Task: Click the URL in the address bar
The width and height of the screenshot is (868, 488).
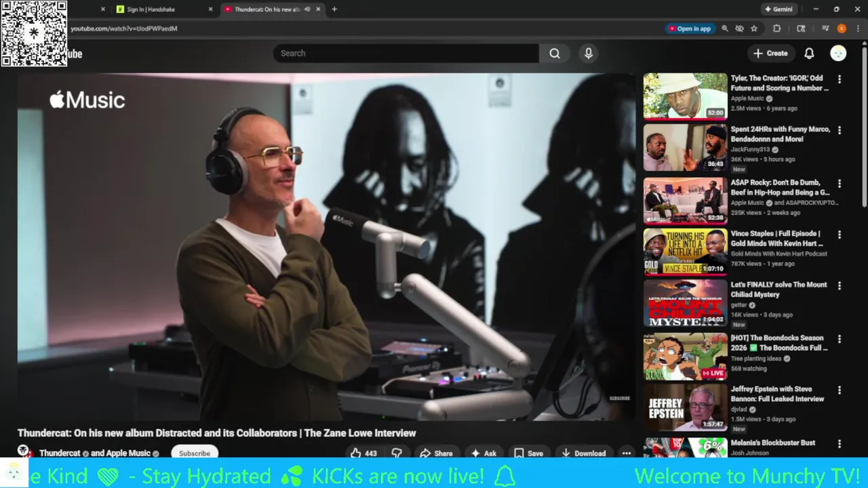Action: tap(124, 28)
